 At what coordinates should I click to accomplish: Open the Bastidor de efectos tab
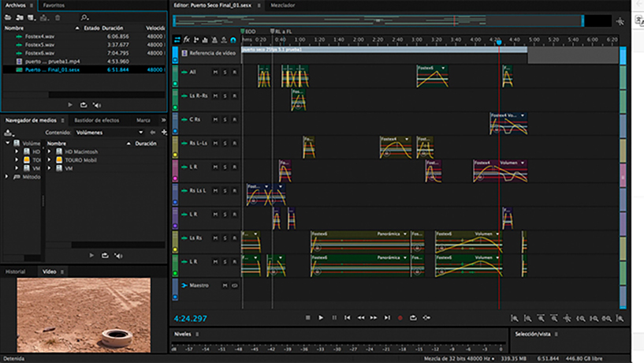(x=97, y=120)
